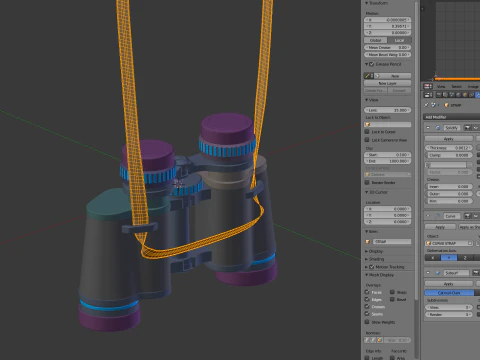The height and width of the screenshot is (360, 480).
Task: Apply the Solidify modifier
Action: click(x=449, y=138)
